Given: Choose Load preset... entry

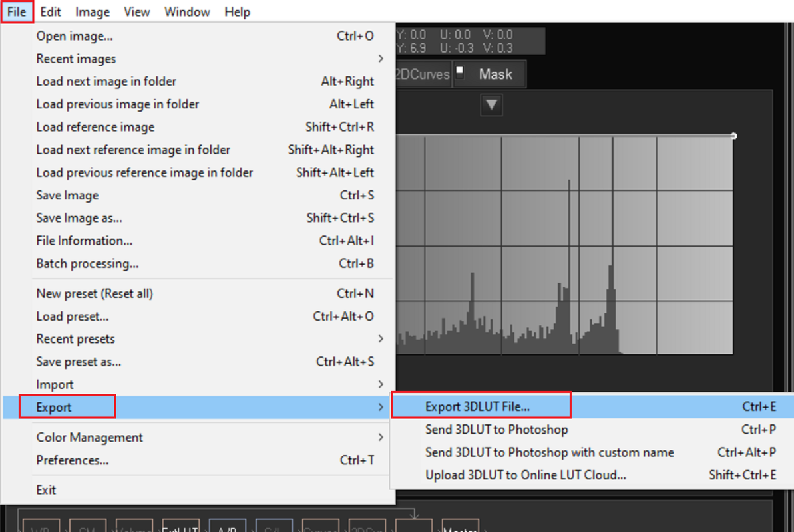Looking at the screenshot, I should [x=198, y=317].
